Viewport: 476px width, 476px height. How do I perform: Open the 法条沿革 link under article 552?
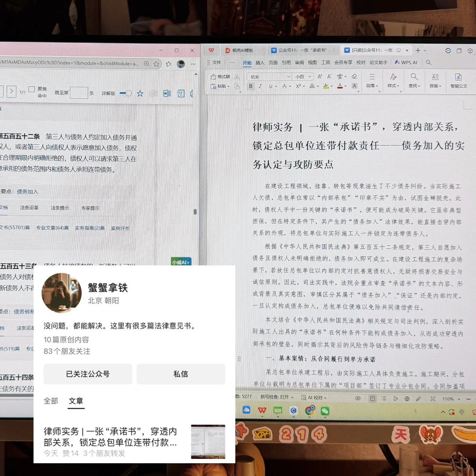click(x=29, y=208)
